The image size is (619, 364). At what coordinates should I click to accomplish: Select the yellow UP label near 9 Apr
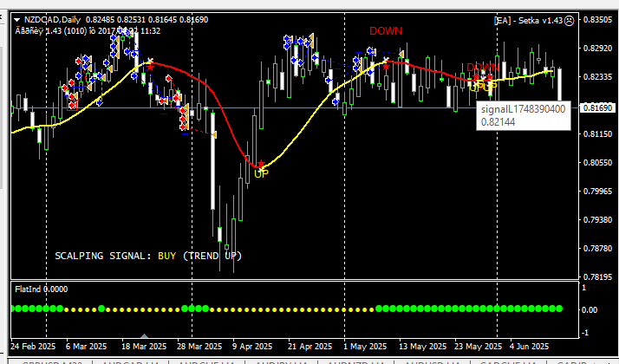point(261,173)
